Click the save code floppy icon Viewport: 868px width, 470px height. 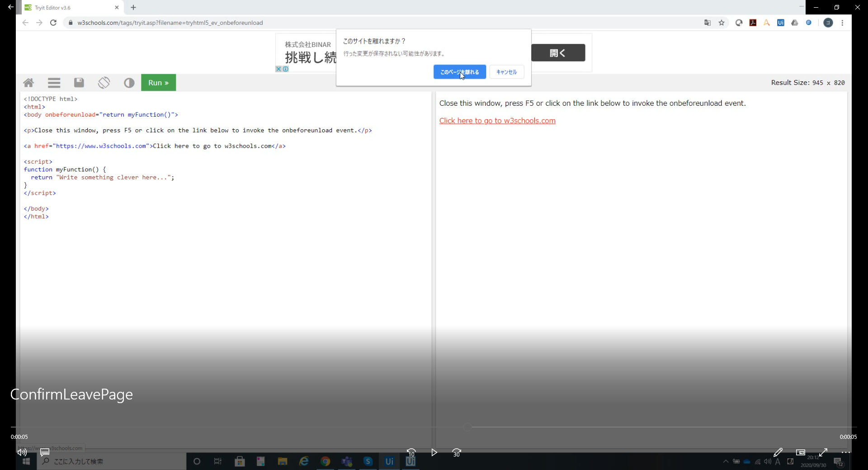point(79,83)
